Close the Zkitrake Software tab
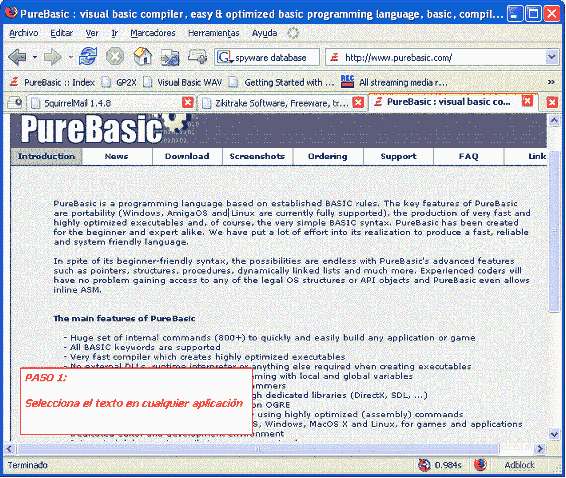The width and height of the screenshot is (566, 478). pyautogui.click(x=358, y=103)
